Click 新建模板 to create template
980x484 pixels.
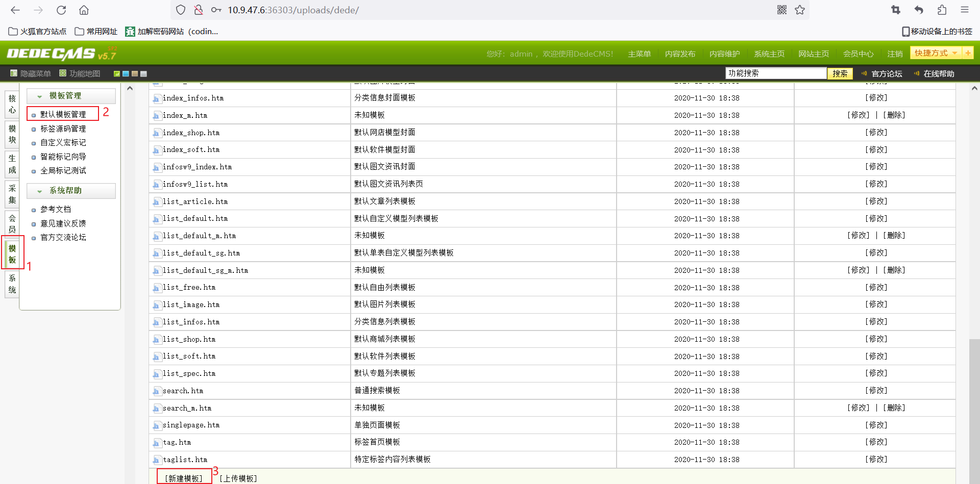(183, 478)
